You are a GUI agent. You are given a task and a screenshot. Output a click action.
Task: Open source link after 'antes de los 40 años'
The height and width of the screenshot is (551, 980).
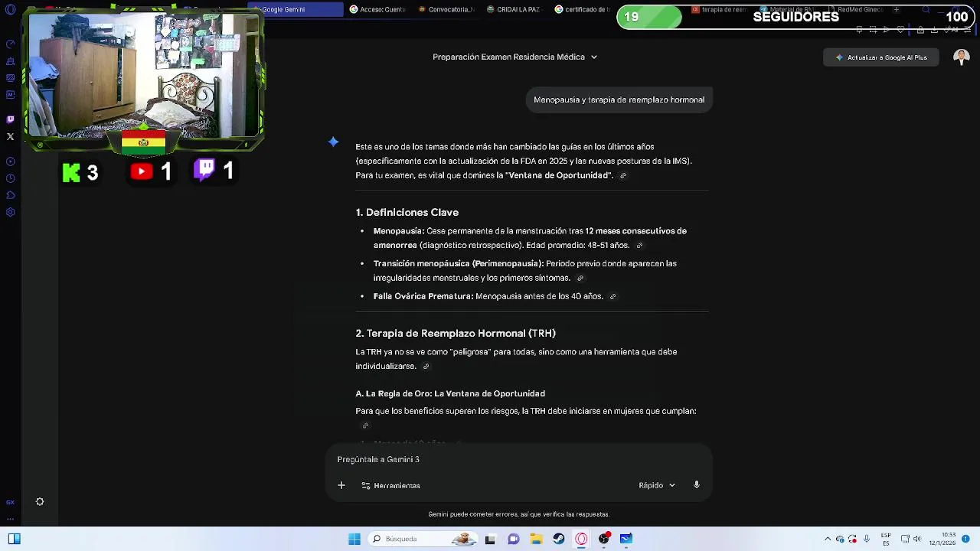(612, 296)
